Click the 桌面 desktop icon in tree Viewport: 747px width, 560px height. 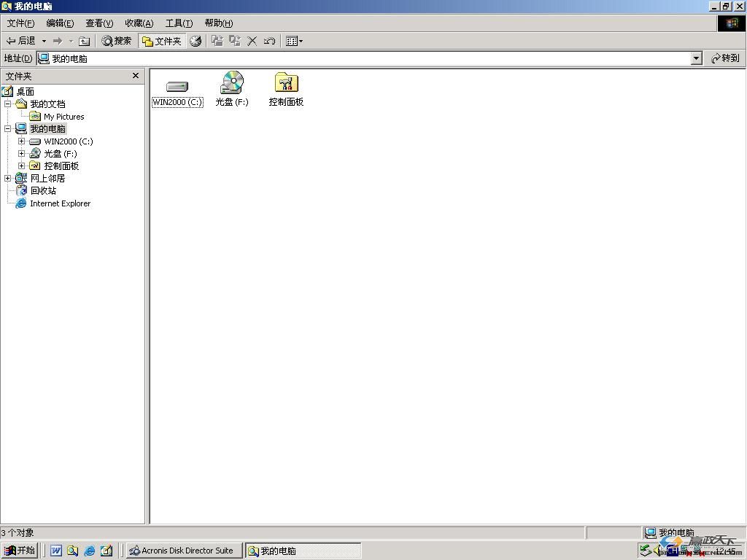7,91
